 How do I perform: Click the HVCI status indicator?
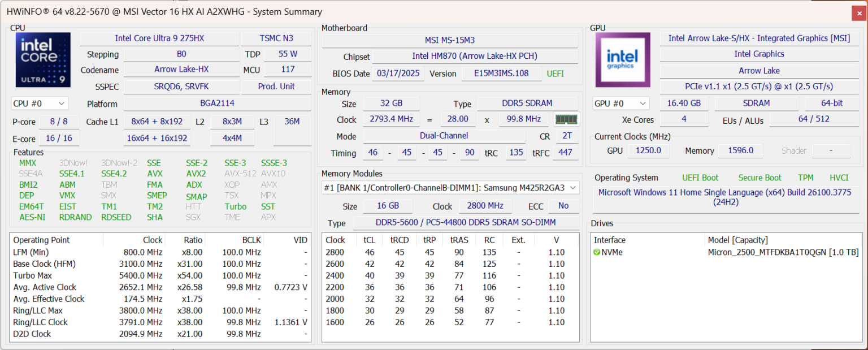point(839,177)
